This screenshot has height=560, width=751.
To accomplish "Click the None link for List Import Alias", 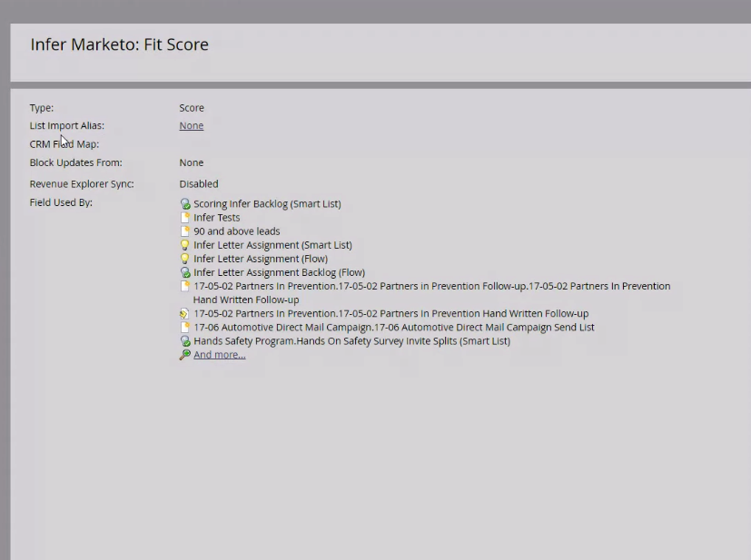I will (191, 125).
